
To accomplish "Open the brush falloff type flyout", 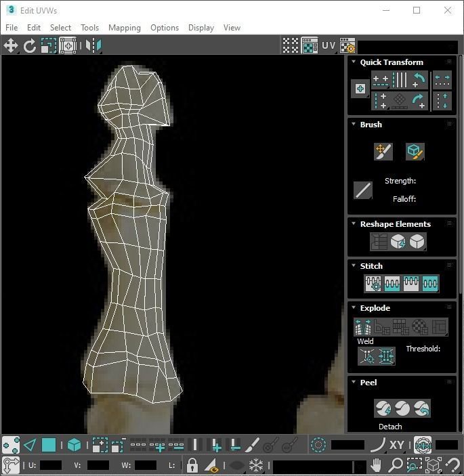I will click(363, 191).
